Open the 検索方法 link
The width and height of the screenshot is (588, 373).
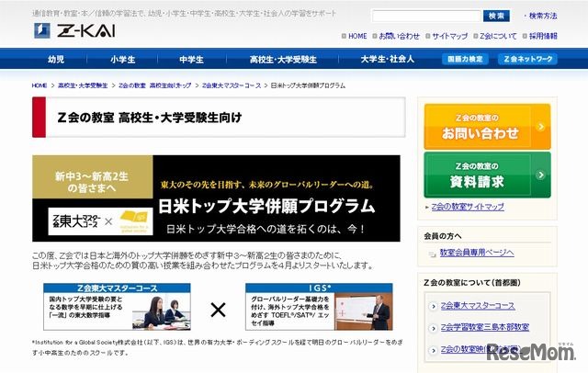click(542, 17)
